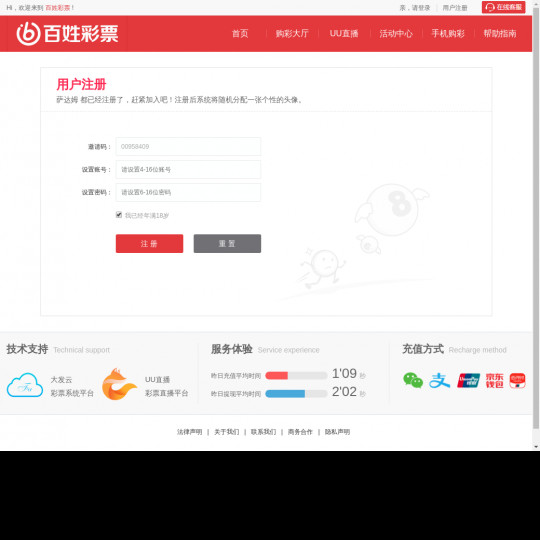
Task: Click the last red recharge method icon
Action: (517, 381)
